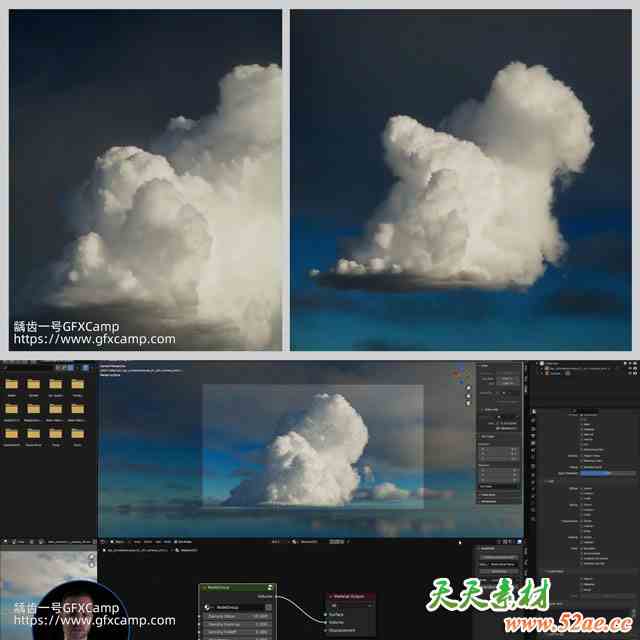Expand the Collections panel in the viewport sidebar
The image size is (640, 640).
(488, 495)
